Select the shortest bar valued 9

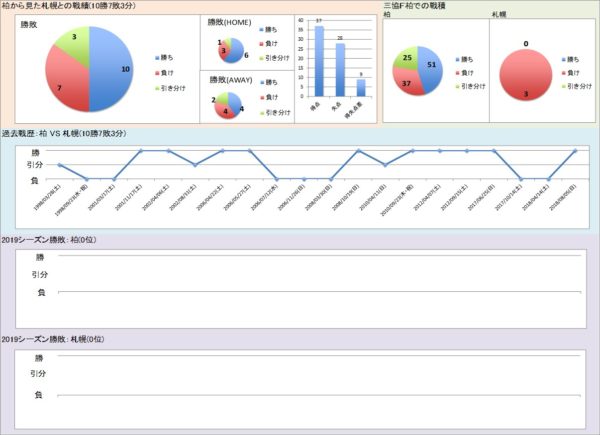point(361,88)
